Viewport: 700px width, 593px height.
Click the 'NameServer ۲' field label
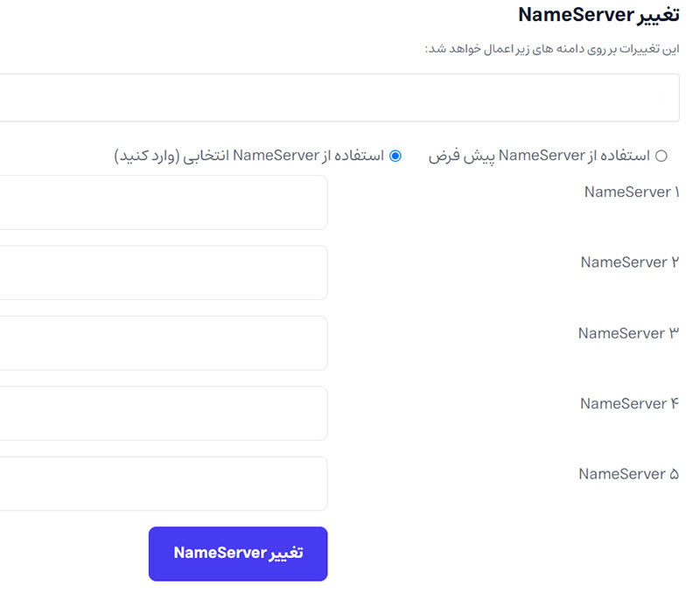click(630, 262)
